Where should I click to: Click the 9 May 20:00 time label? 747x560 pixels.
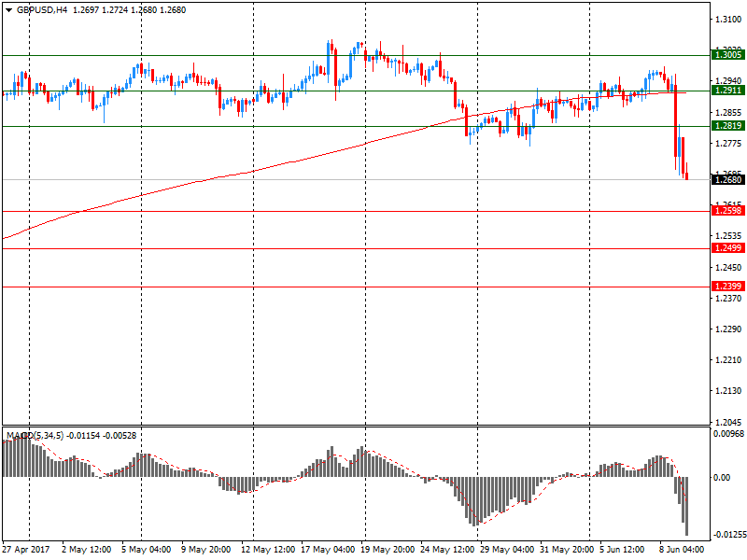pos(205,550)
